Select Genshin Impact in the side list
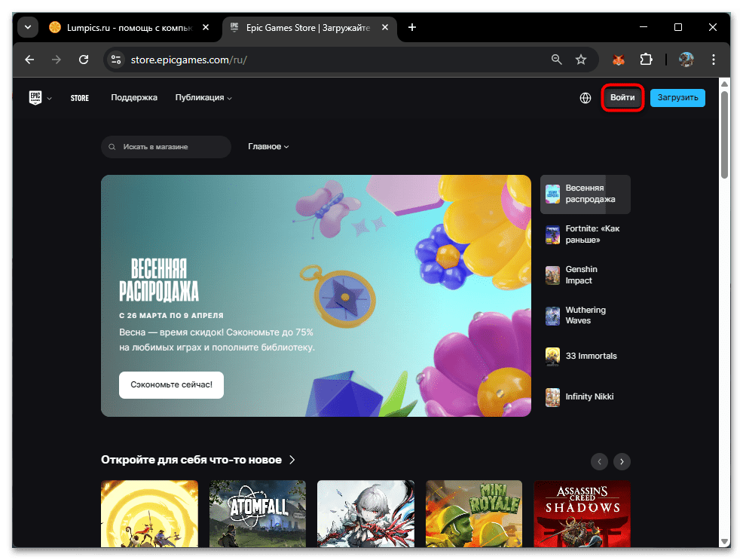 [x=586, y=275]
